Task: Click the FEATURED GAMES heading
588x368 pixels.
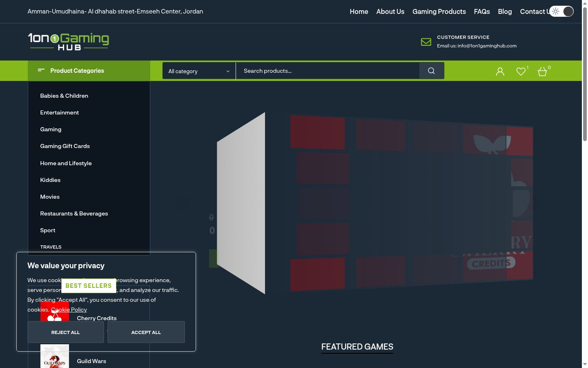Action: (x=357, y=347)
